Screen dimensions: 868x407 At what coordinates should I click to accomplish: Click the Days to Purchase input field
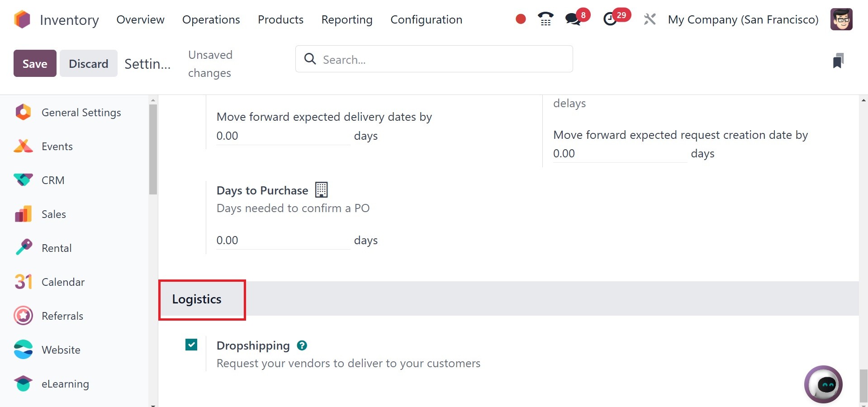(283, 240)
